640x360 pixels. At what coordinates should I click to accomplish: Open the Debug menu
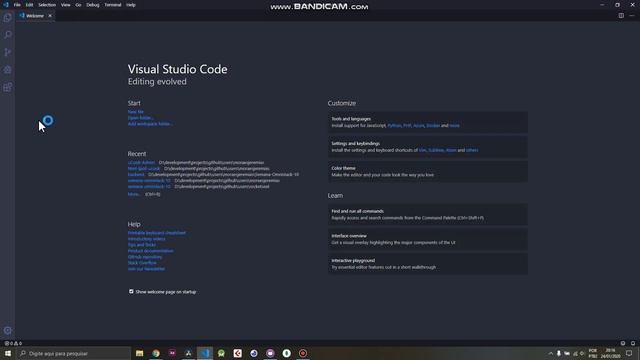tap(93, 5)
